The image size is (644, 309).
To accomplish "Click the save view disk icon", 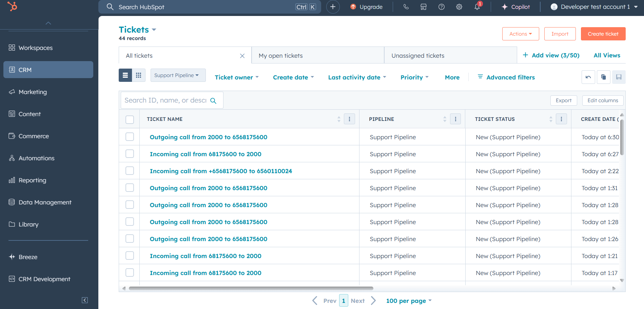I will point(619,77).
